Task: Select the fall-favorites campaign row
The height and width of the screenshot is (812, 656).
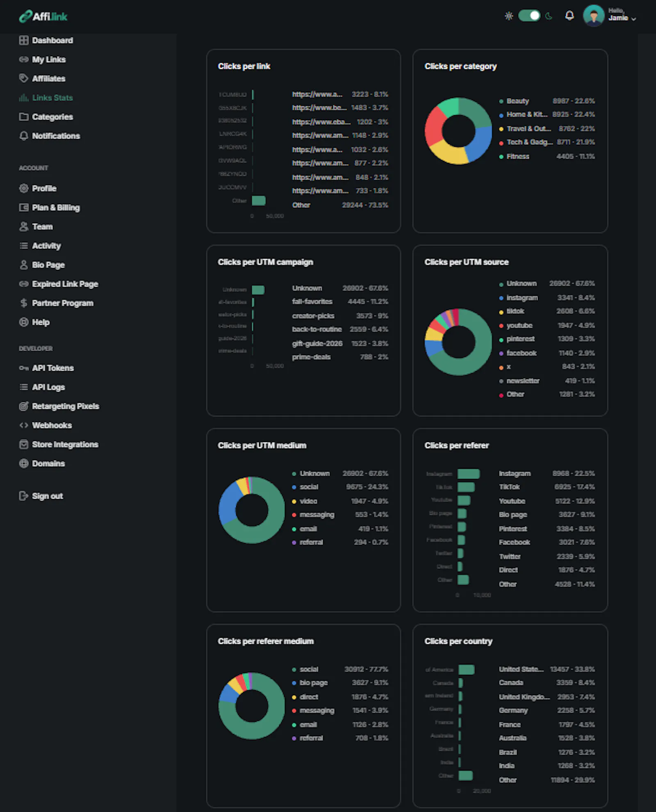Action: tap(340, 301)
